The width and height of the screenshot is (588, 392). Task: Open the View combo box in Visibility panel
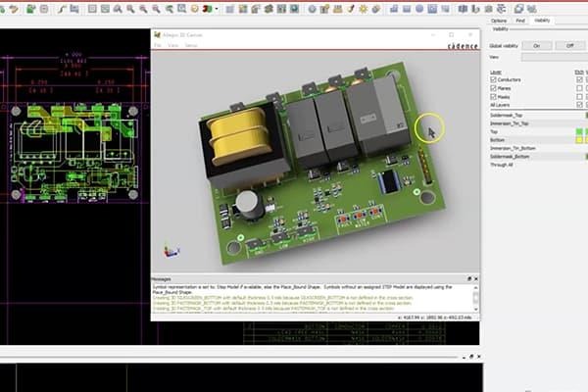point(555,57)
